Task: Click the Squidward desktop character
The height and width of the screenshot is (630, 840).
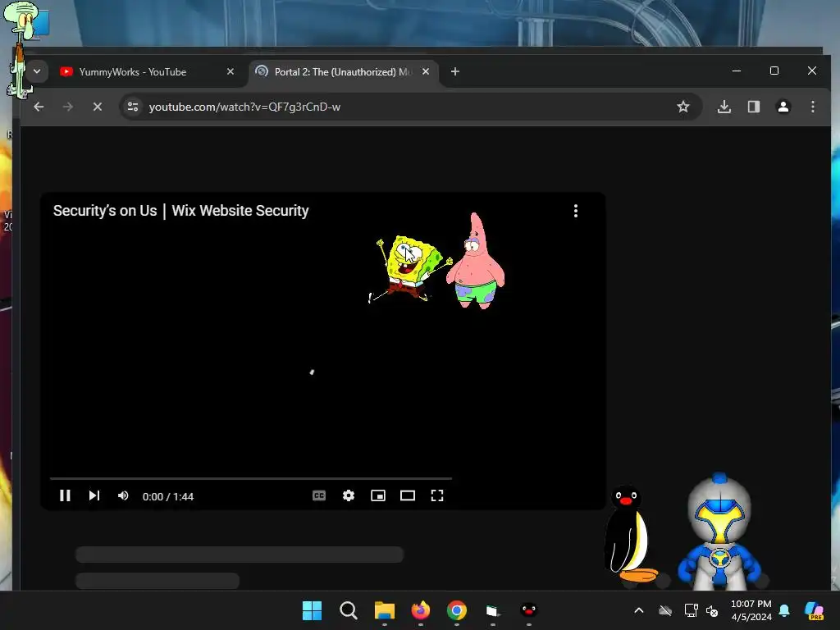Action: pos(21,49)
